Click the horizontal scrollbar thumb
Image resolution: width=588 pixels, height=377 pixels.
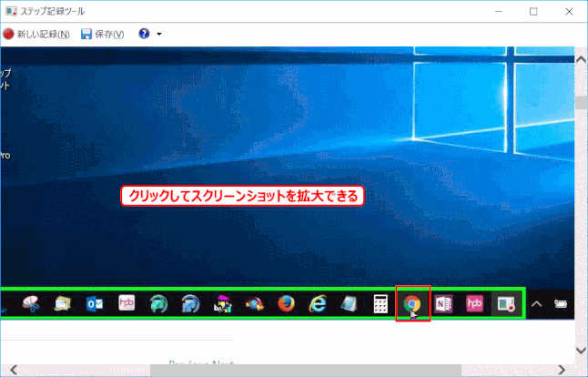306,371
